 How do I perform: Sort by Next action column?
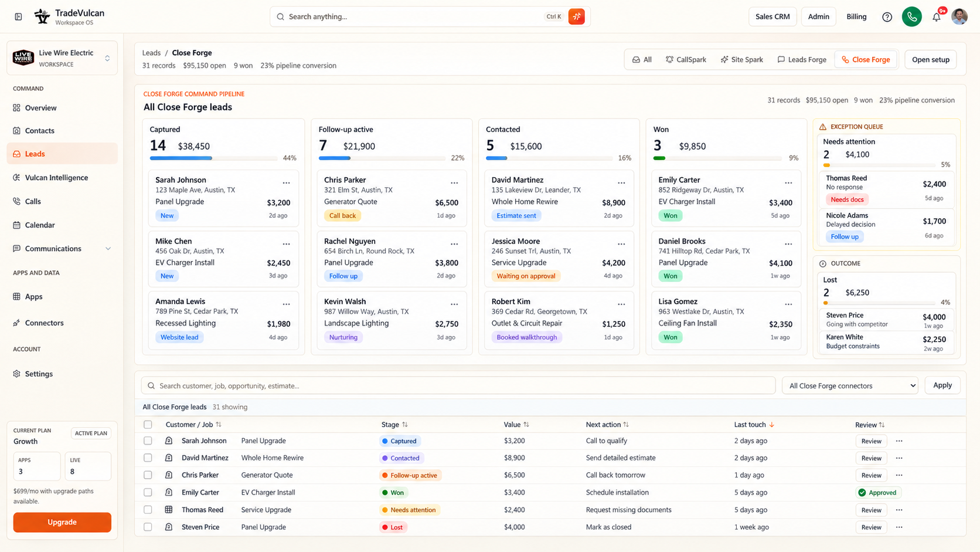point(607,425)
